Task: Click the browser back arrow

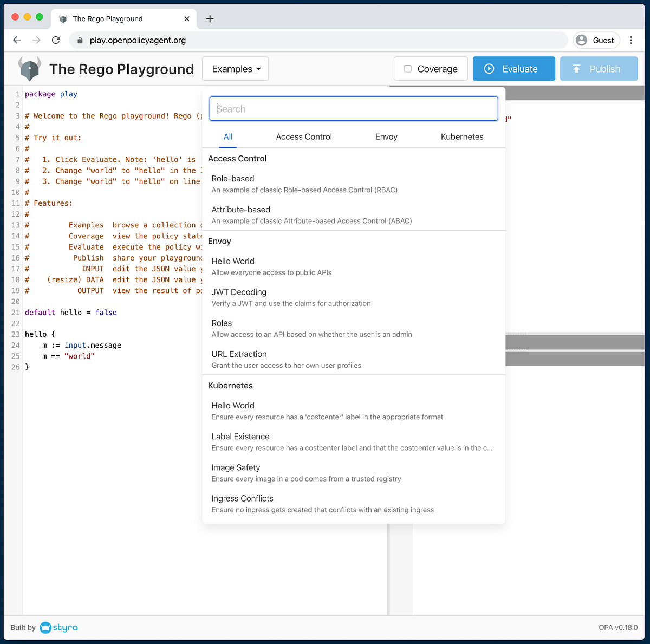Action: tap(17, 40)
